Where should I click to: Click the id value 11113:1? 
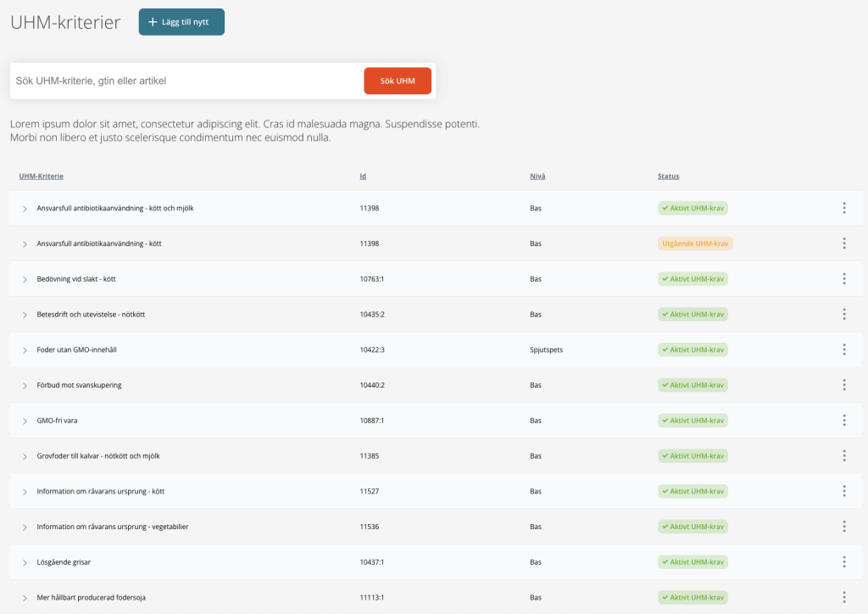[x=372, y=598]
